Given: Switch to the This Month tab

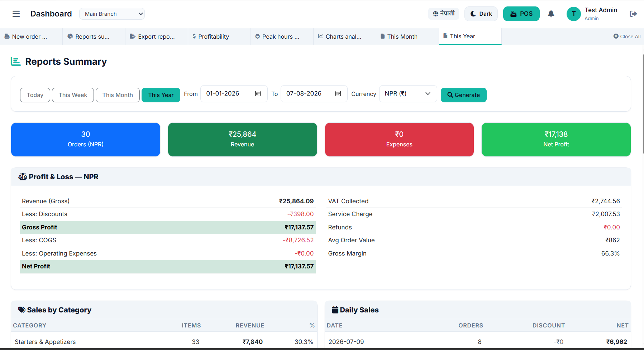Looking at the screenshot, I should pos(407,37).
